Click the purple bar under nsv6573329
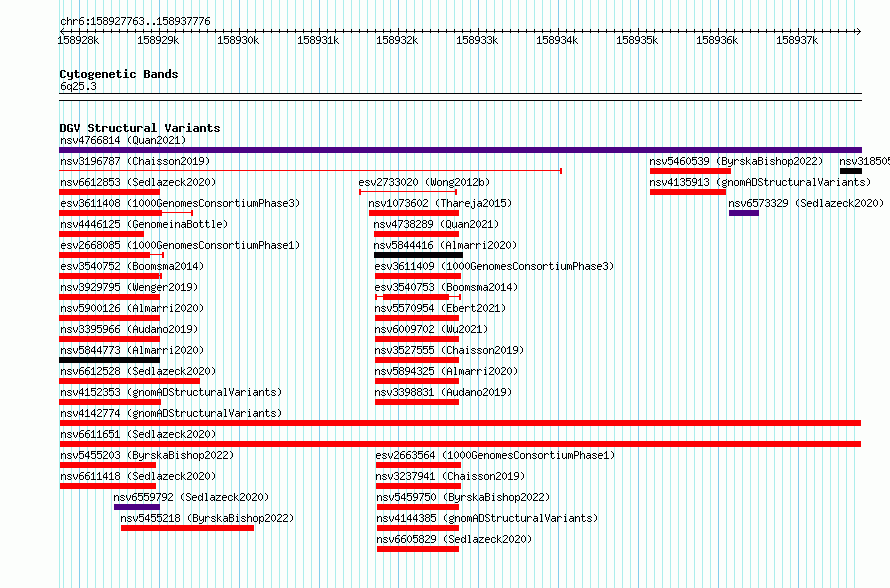Image resolution: width=890 pixels, height=588 pixels. coord(744,213)
